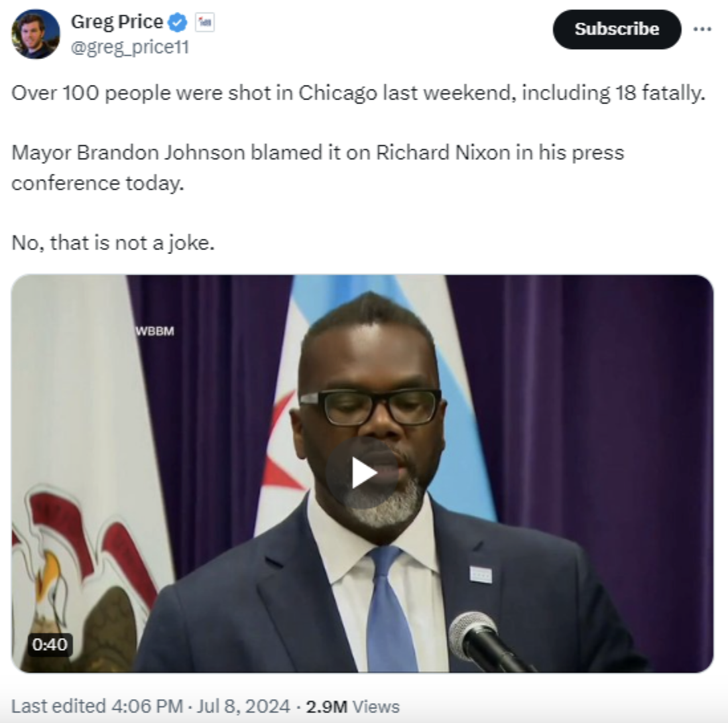Open the 2.9M Views analytics
This screenshot has width=728, height=723.
coord(352,706)
